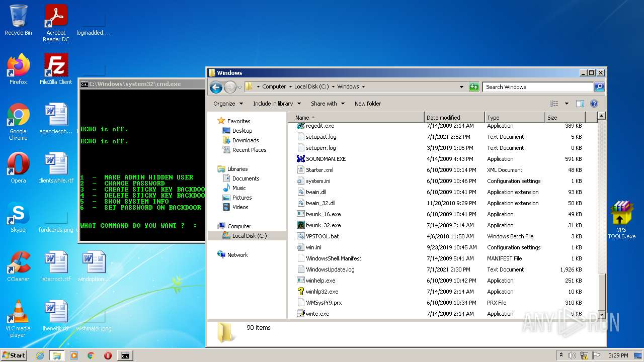Select SOUNDMAN.EXE file in list

tap(326, 159)
